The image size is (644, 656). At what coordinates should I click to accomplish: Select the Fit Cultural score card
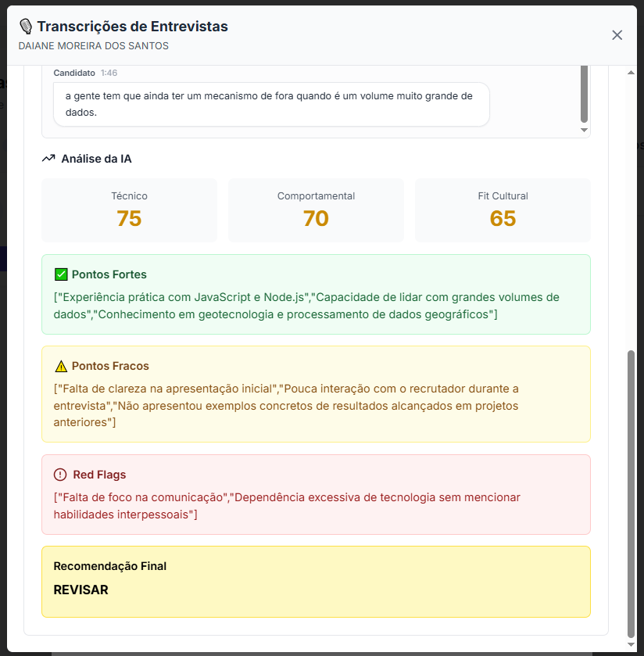[503, 210]
